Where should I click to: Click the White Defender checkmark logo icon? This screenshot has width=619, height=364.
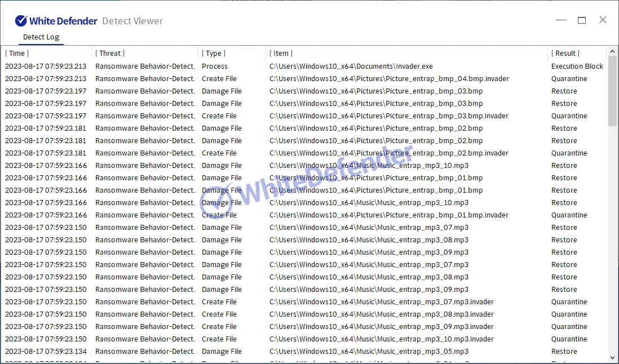coord(21,21)
